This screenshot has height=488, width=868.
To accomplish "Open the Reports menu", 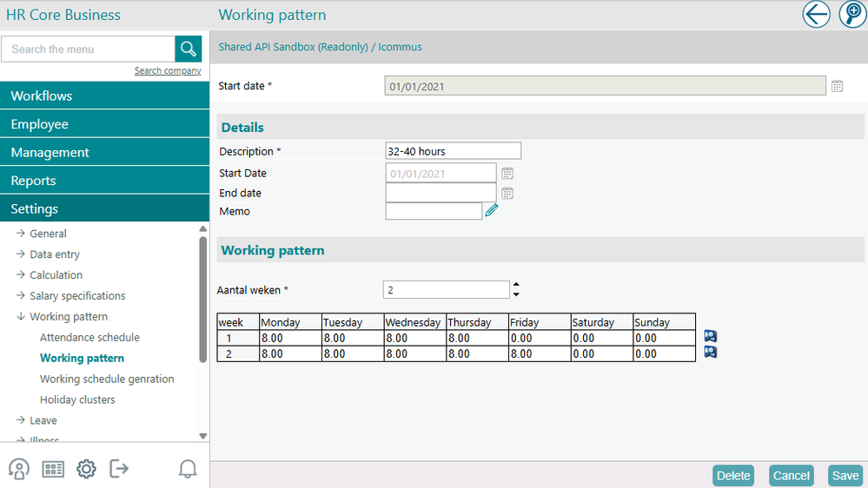I will (x=104, y=181).
